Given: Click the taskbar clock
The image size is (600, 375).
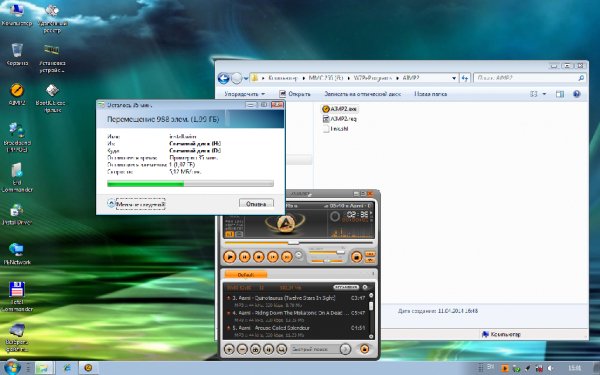Looking at the screenshot, I should (574, 368).
